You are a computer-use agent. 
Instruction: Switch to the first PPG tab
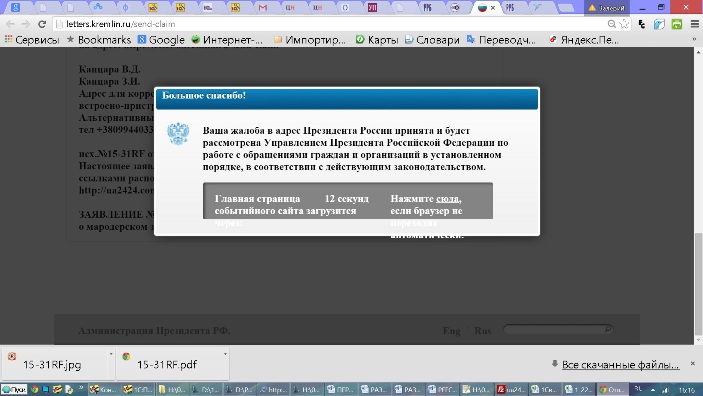pos(427,8)
